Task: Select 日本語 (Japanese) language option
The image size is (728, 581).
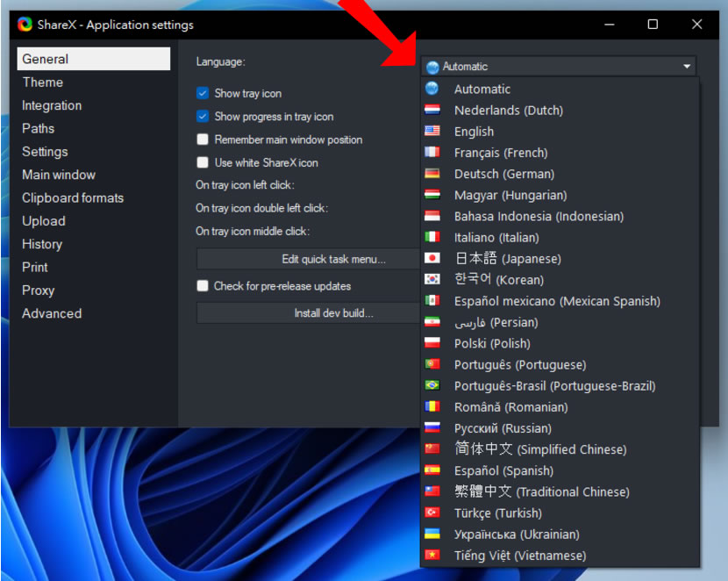Action: pos(560,258)
